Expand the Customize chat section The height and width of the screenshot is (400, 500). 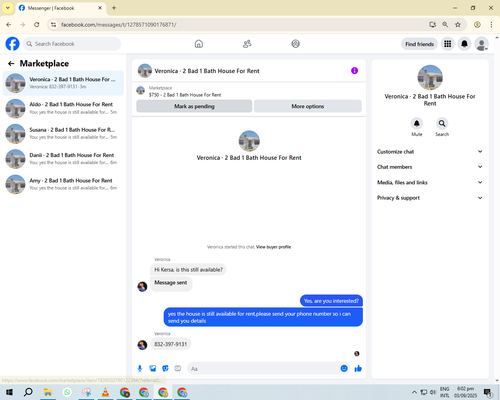coord(430,152)
